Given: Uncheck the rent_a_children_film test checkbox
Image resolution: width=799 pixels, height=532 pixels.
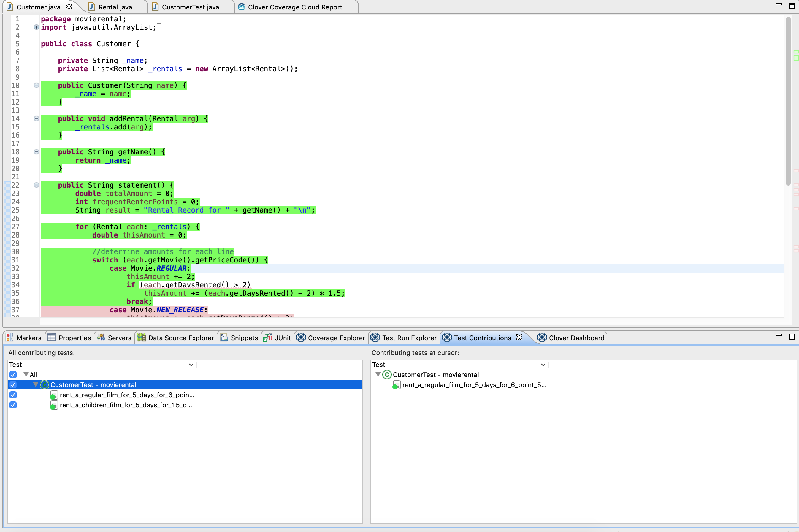Looking at the screenshot, I should (13, 405).
